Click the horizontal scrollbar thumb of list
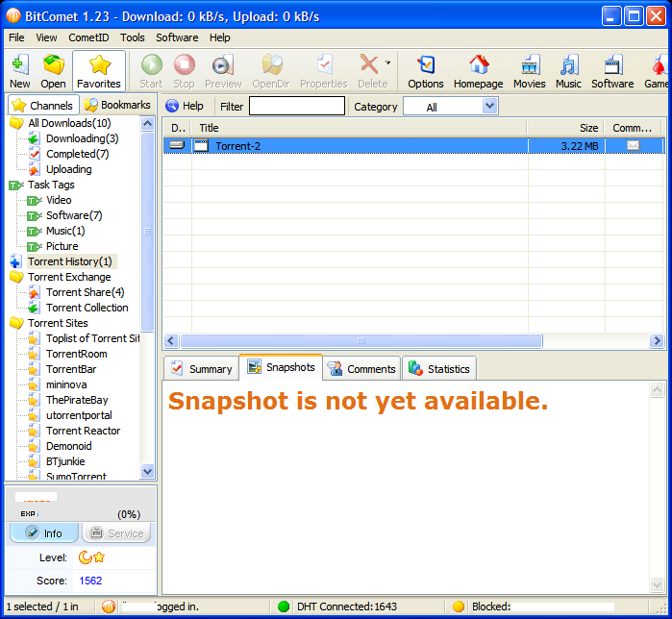The width and height of the screenshot is (672, 619). point(361,341)
